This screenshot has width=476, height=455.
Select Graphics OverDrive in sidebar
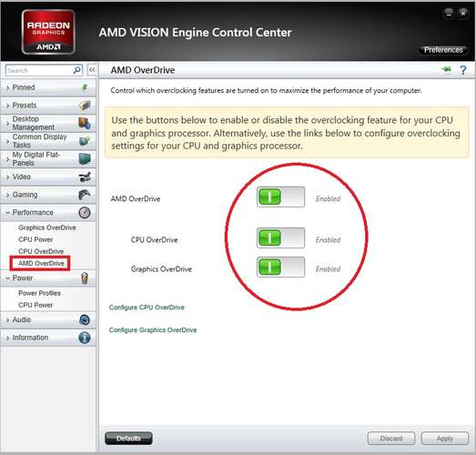(47, 227)
